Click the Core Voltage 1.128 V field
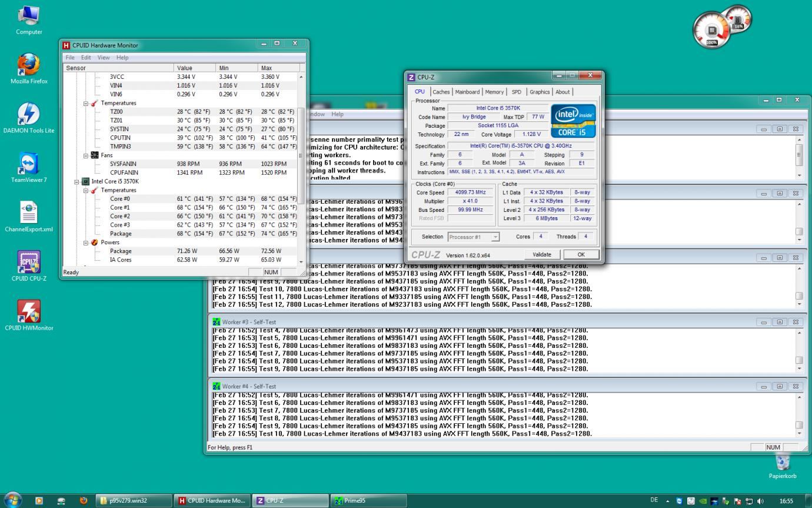 pos(531,134)
